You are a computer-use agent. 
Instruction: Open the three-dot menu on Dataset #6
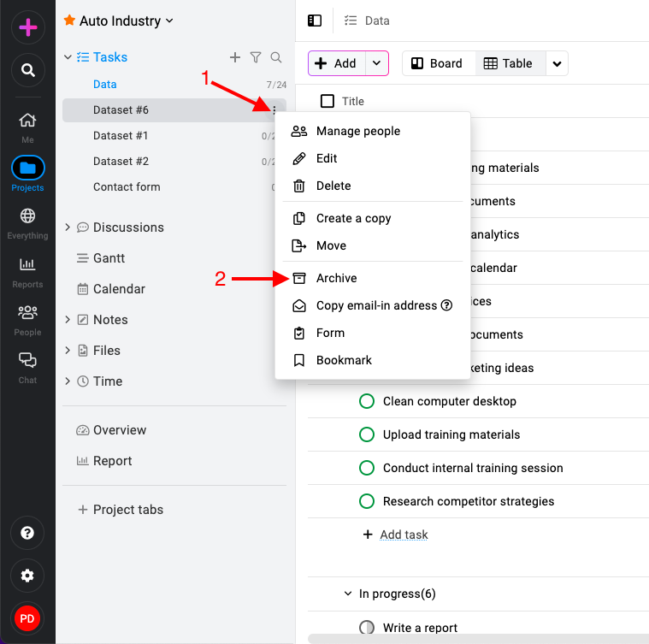point(274,109)
